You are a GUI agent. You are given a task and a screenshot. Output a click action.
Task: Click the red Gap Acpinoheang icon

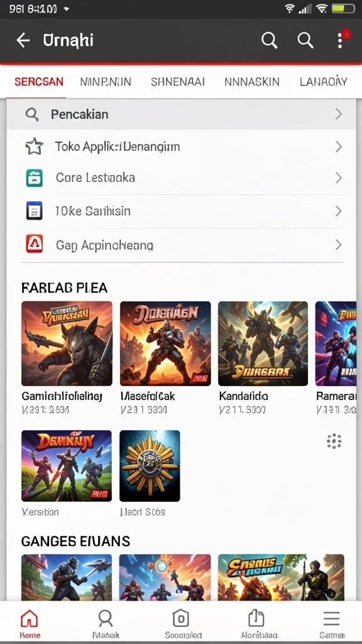(34, 245)
